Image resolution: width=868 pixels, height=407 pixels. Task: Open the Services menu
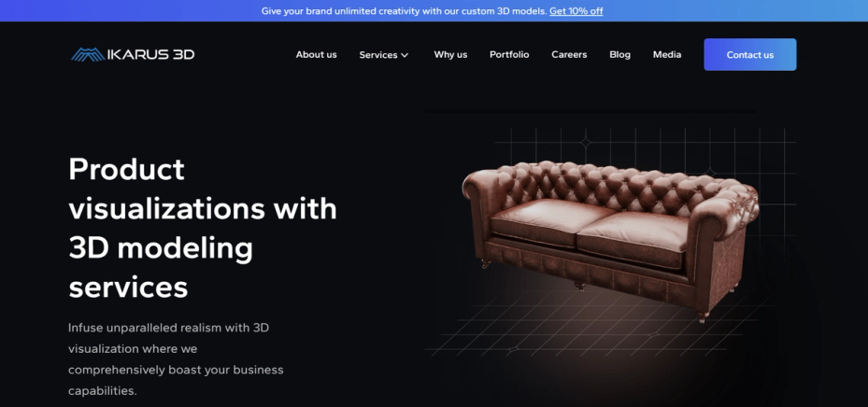(384, 55)
